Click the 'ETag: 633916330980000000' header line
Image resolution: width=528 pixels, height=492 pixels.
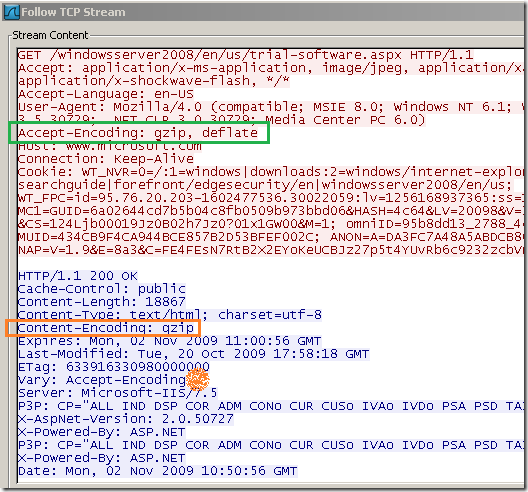coord(114,367)
